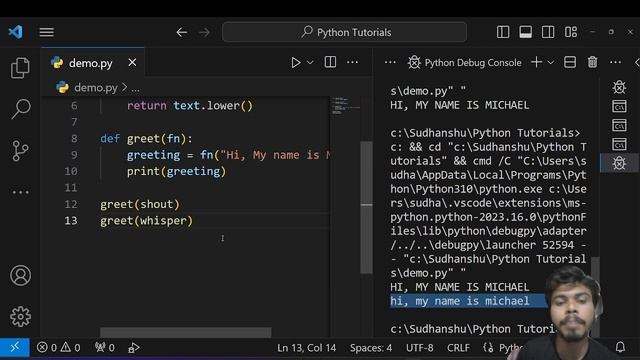Toggle the bottom panel layout button

click(x=525, y=32)
